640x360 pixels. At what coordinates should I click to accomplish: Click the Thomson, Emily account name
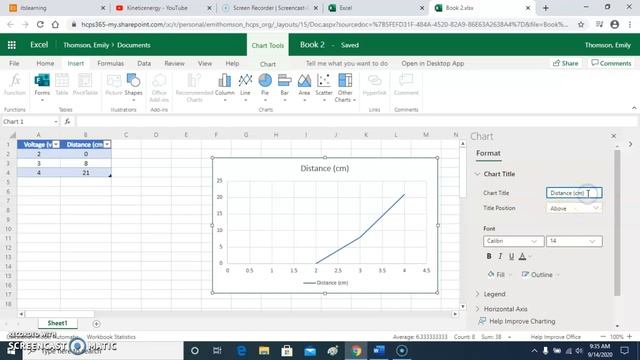click(607, 45)
